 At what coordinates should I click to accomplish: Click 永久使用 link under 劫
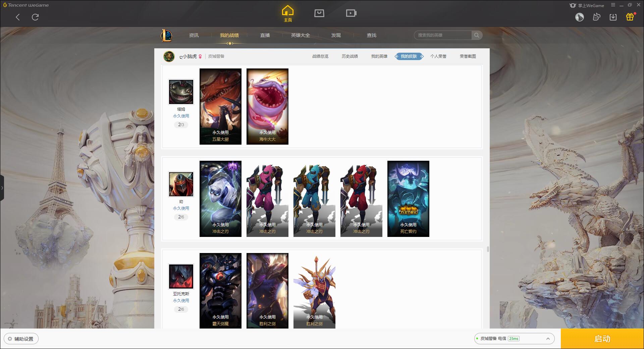pos(181,208)
